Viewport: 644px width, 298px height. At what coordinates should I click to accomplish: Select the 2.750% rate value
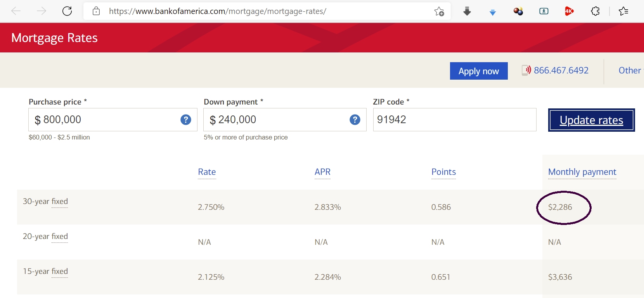[x=211, y=207]
